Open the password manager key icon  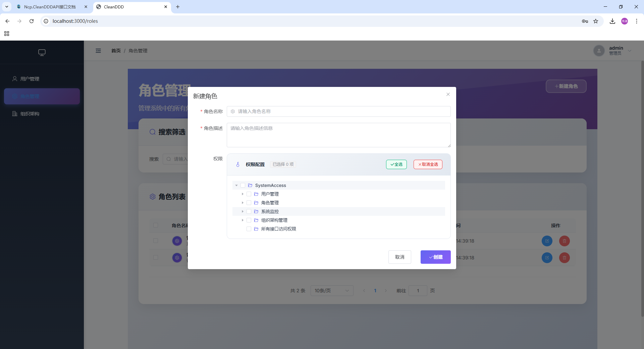coord(585,21)
